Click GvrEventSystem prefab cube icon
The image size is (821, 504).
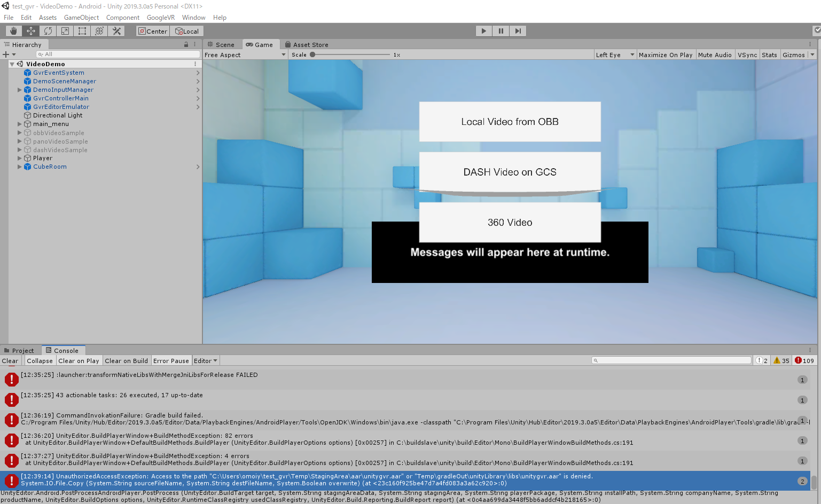(x=28, y=73)
